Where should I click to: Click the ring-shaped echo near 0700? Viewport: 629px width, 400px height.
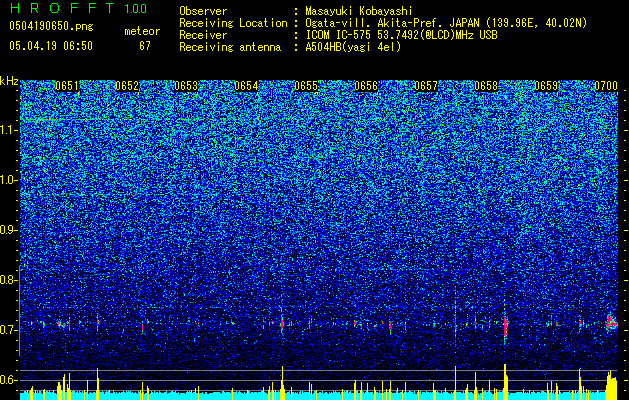point(611,322)
